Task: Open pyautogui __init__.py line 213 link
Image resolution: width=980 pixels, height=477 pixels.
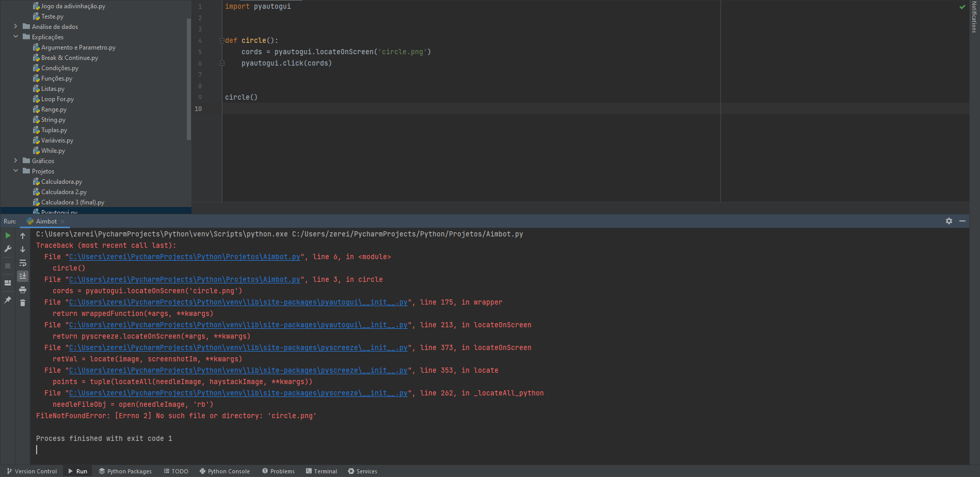Action: pos(238,325)
